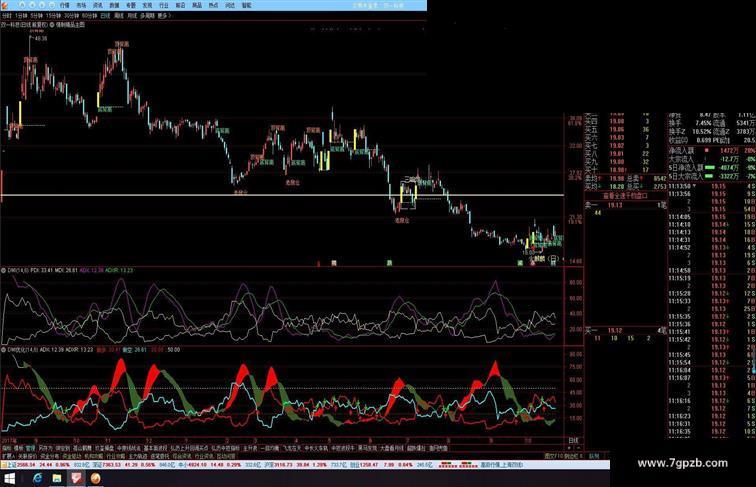
Task: Open the Windows Start menu
Action: tap(10, 479)
